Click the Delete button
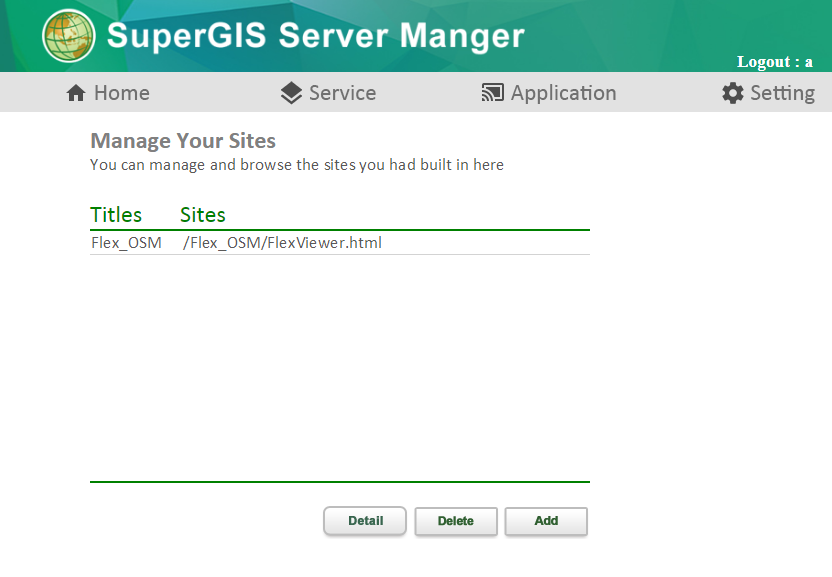832x577 pixels. tap(456, 521)
